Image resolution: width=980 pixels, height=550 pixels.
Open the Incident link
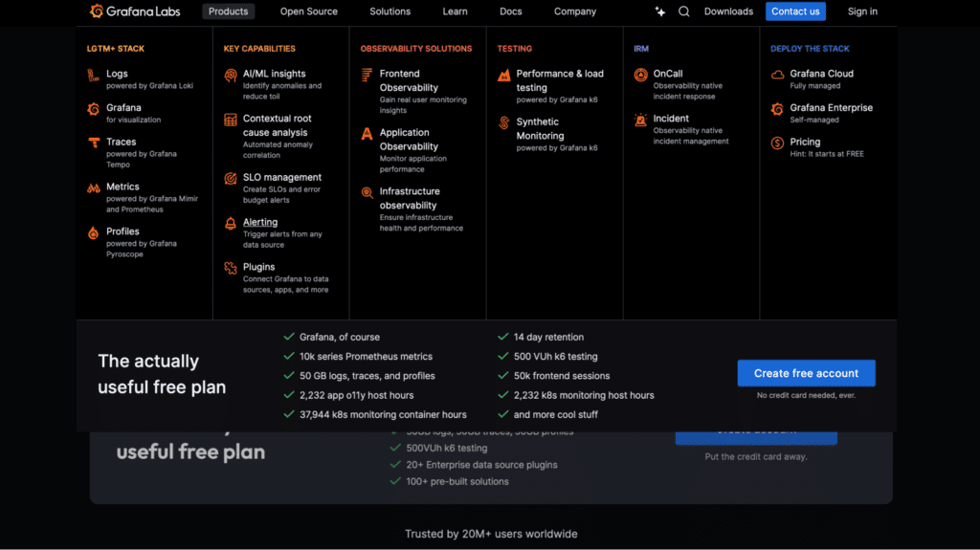tap(671, 118)
